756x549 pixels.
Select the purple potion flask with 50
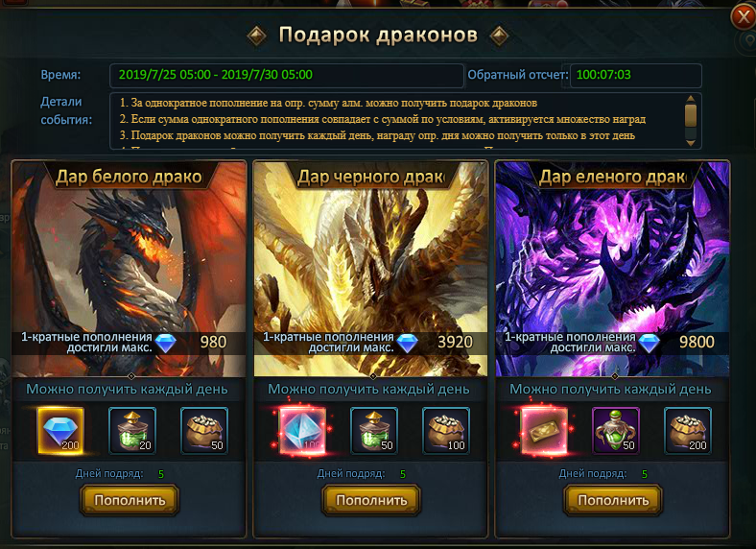pyautogui.click(x=616, y=431)
